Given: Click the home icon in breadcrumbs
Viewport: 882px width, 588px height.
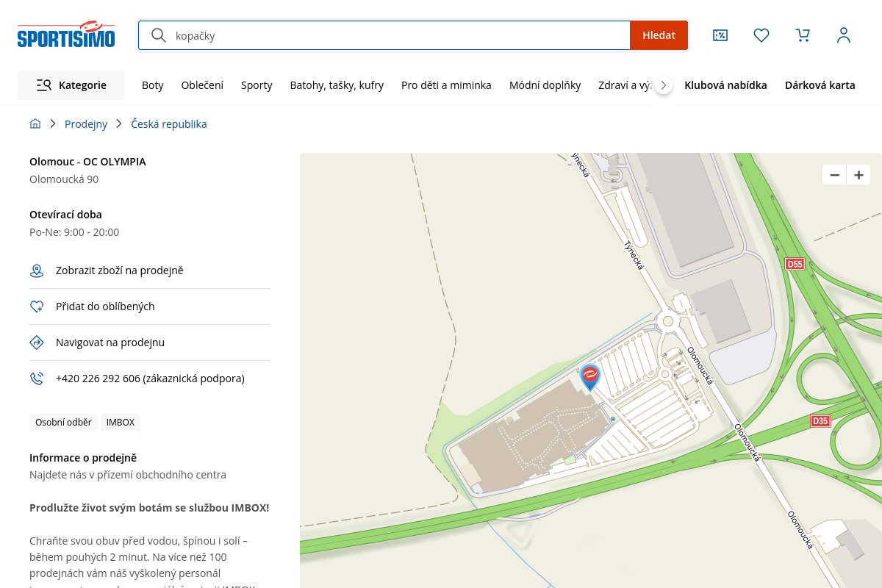Looking at the screenshot, I should pyautogui.click(x=35, y=124).
